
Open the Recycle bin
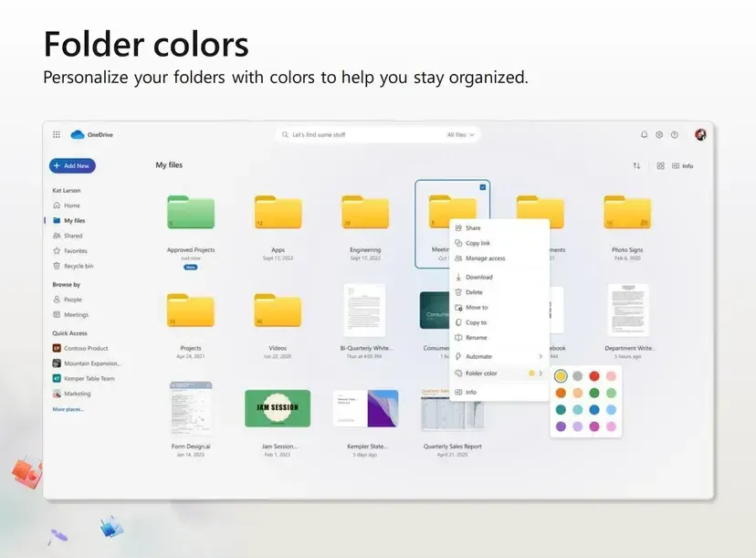[x=79, y=266]
